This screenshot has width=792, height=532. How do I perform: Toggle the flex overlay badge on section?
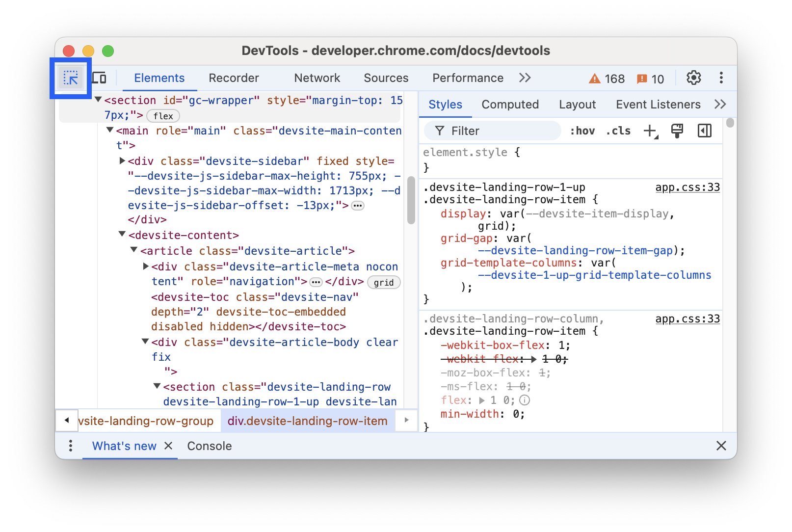point(163,116)
